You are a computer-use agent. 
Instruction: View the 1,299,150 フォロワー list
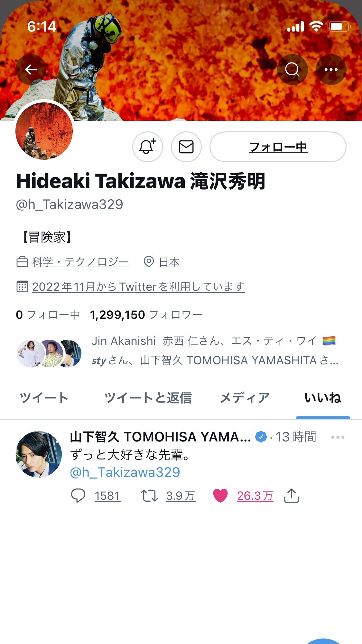pyautogui.click(x=146, y=315)
